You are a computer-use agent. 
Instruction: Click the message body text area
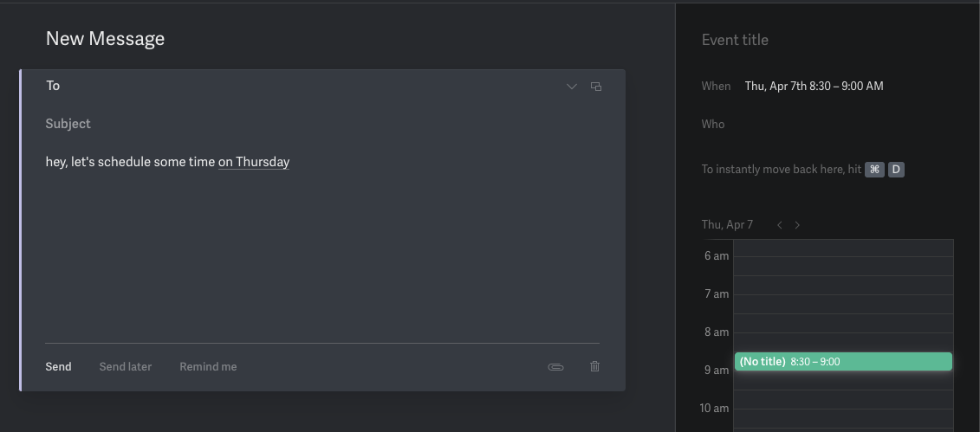click(x=321, y=251)
